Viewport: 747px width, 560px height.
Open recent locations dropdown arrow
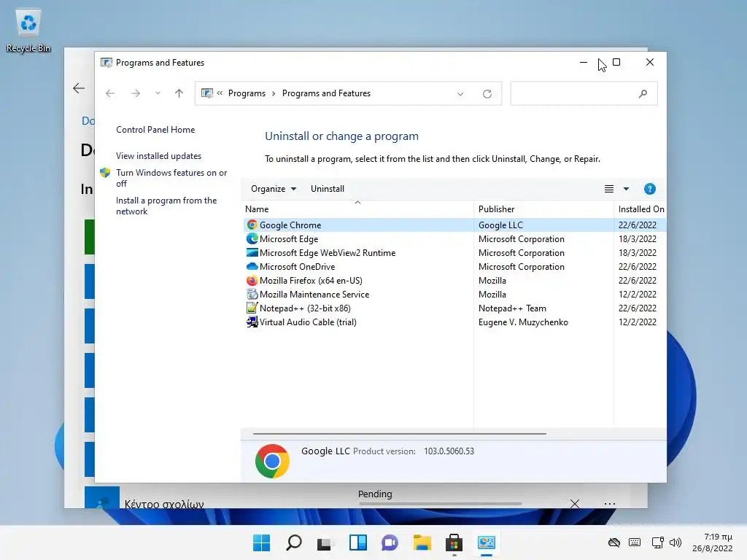pos(158,93)
